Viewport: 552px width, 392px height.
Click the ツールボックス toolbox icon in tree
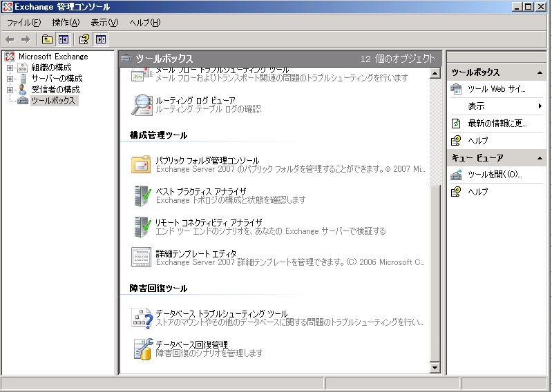point(23,101)
